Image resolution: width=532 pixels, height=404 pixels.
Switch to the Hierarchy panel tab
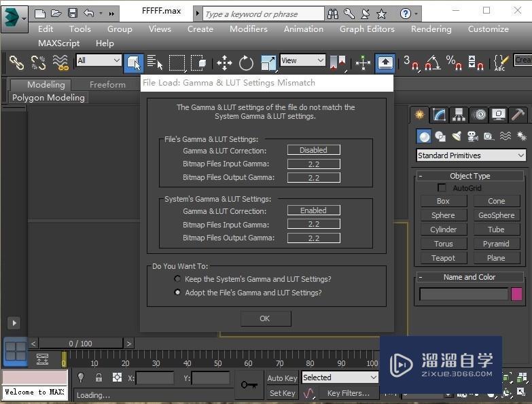tap(459, 115)
